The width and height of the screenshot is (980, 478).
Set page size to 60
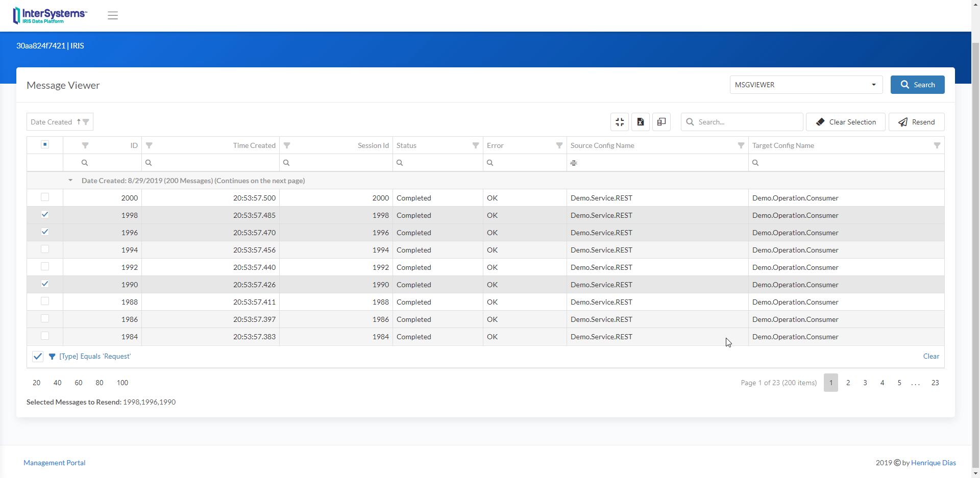coord(79,383)
